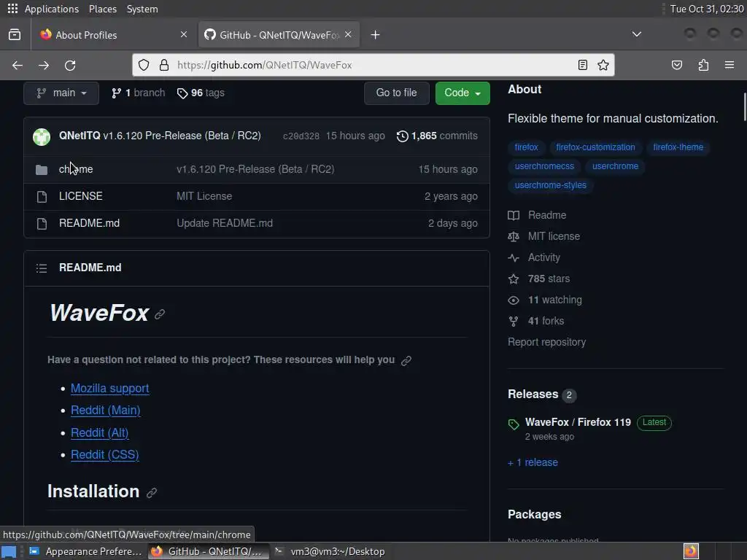Open the Reddit (CSS) link
This screenshot has width=747, height=560.
[x=105, y=455]
